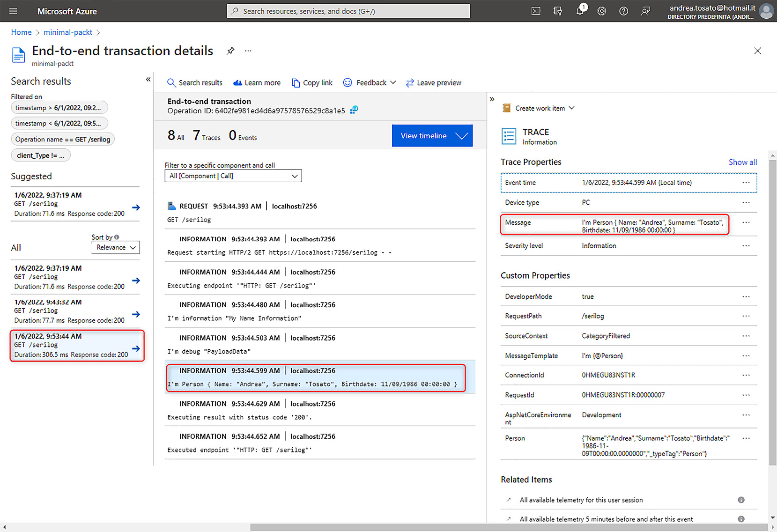Open ellipsis menu for Severity level row
This screenshot has height=532, width=777.
[x=746, y=245]
